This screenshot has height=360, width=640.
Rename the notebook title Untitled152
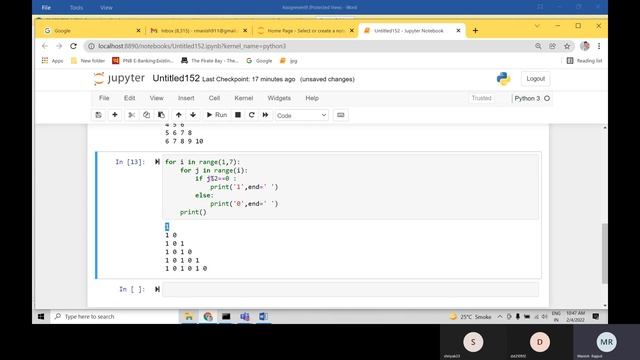pyautogui.click(x=176, y=78)
